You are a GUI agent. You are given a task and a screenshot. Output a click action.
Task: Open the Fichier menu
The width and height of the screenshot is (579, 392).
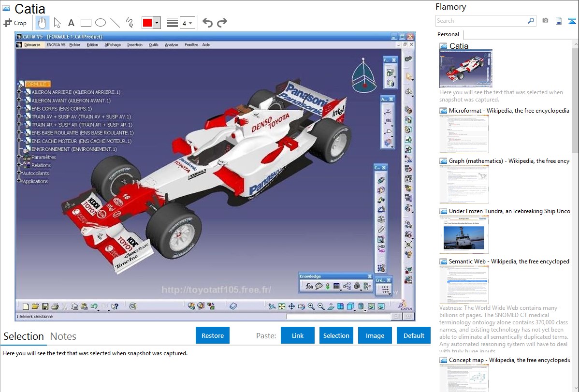coord(74,44)
